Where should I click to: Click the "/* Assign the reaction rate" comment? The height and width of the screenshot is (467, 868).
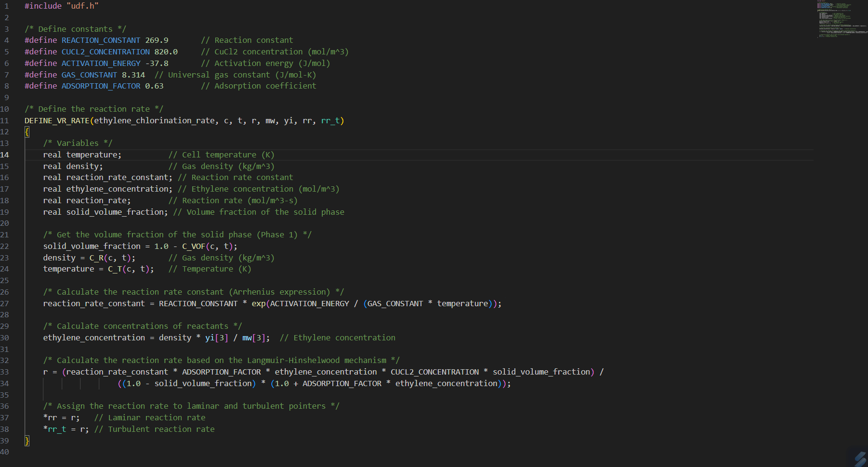tap(191, 406)
